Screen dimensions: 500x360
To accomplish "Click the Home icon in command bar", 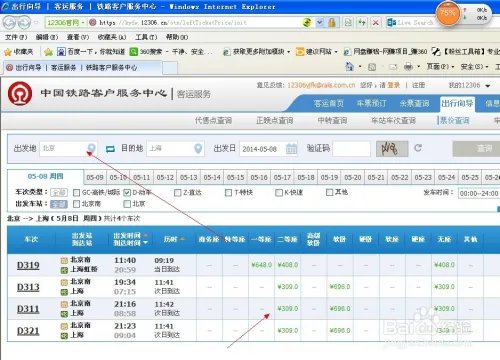I will [349, 66].
